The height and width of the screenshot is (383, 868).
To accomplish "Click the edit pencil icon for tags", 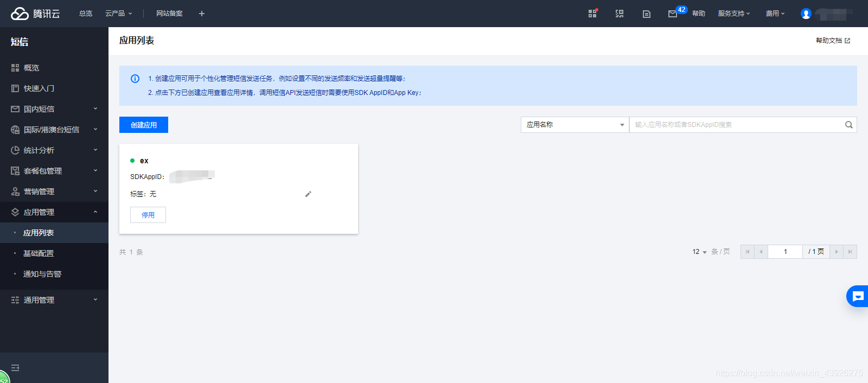I will click(x=308, y=194).
